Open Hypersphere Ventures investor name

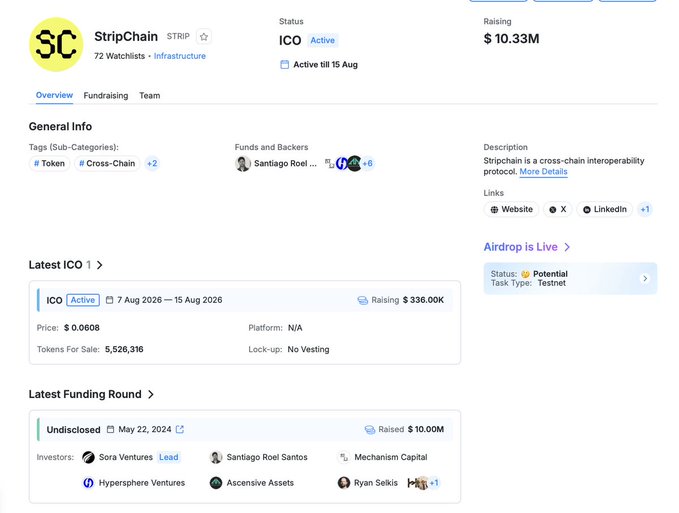tap(142, 483)
